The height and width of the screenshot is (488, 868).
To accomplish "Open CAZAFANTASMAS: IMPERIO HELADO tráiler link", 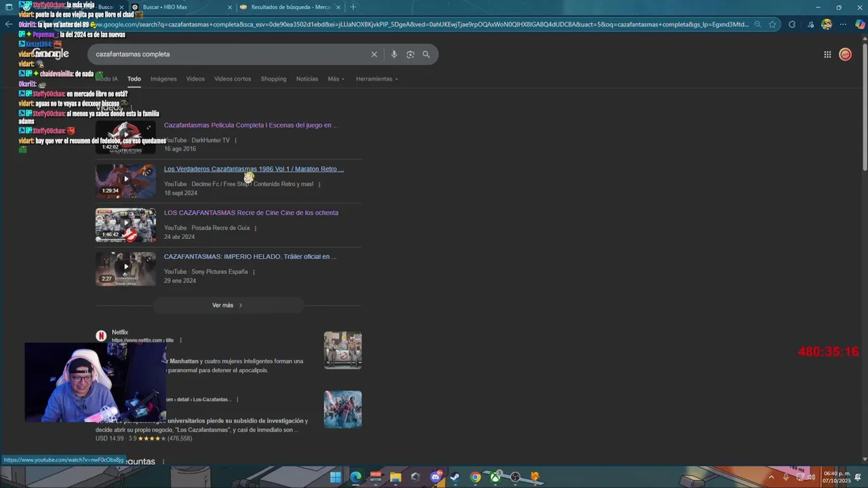I will coord(250,257).
